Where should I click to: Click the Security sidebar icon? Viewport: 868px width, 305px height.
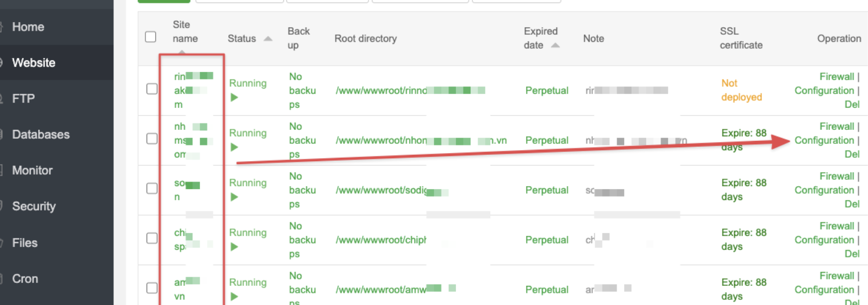coord(2,206)
